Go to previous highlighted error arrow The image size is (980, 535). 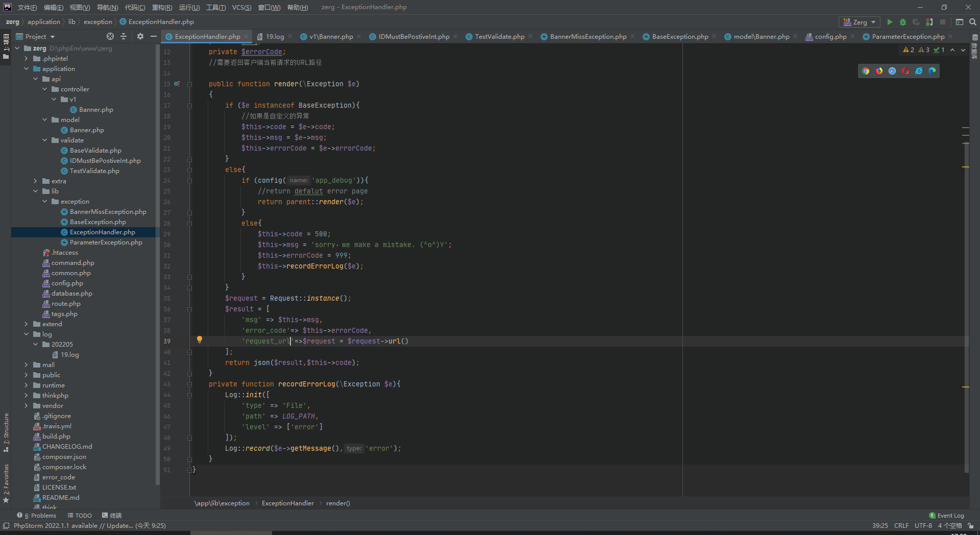(952, 50)
